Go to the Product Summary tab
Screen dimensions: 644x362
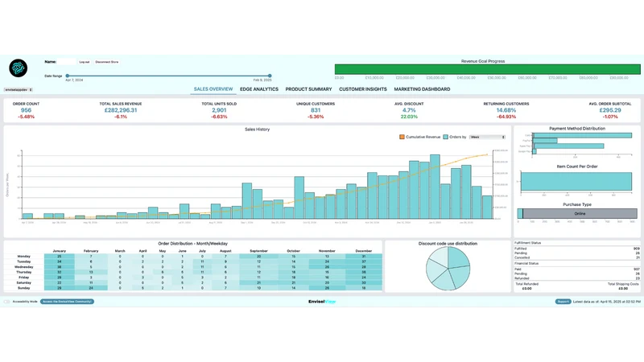308,89
